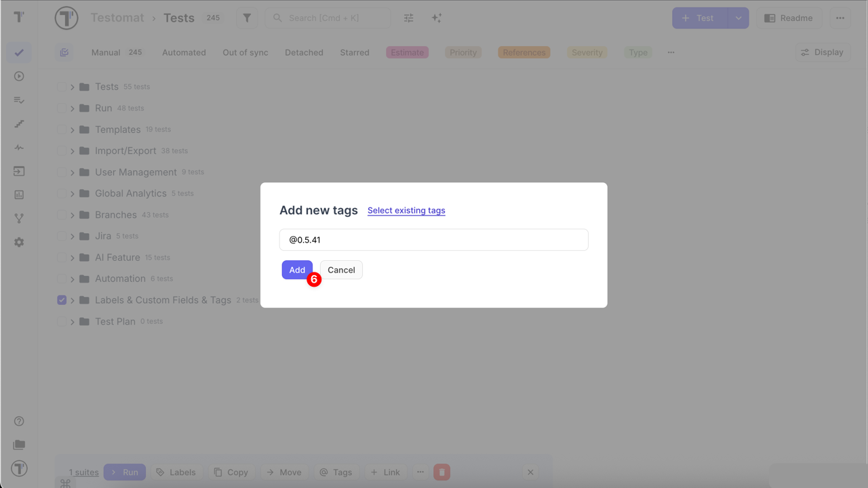Check the checkbox next to Branches folder
This screenshot has height=488, width=868.
62,214
